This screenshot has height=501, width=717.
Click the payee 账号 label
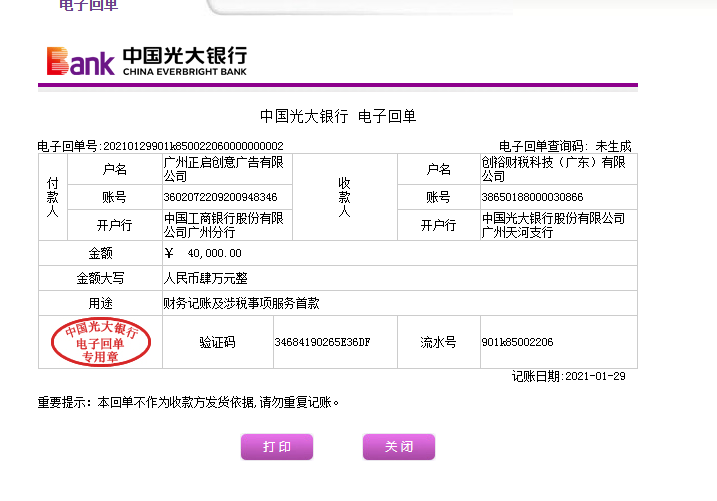439,197
